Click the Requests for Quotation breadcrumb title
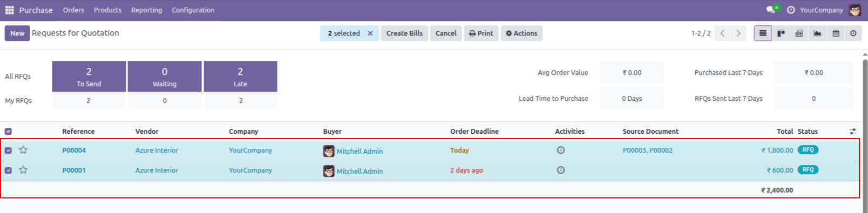Viewport: 868px width, 213px height. click(x=76, y=33)
